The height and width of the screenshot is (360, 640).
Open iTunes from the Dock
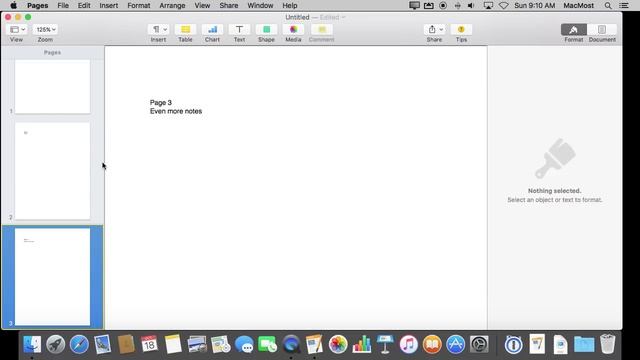[x=409, y=344]
